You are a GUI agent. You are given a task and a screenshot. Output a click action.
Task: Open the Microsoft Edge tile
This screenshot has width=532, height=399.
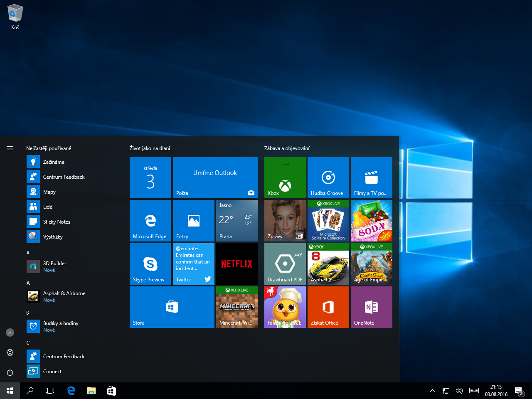(150, 221)
